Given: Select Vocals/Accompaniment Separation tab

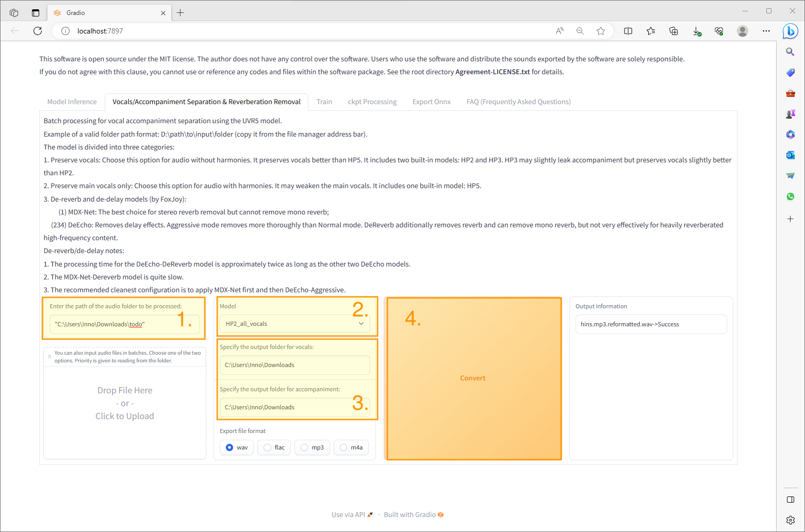Looking at the screenshot, I should click(x=206, y=102).
